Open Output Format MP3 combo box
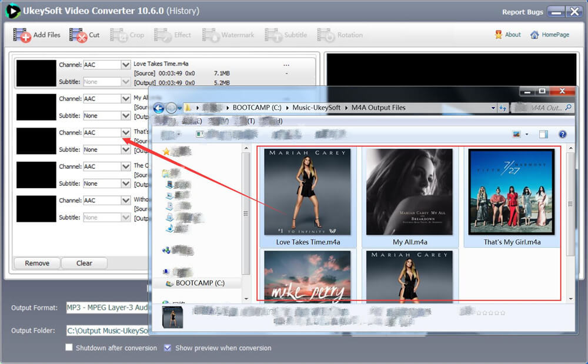588x364 pixels. tap(106, 308)
